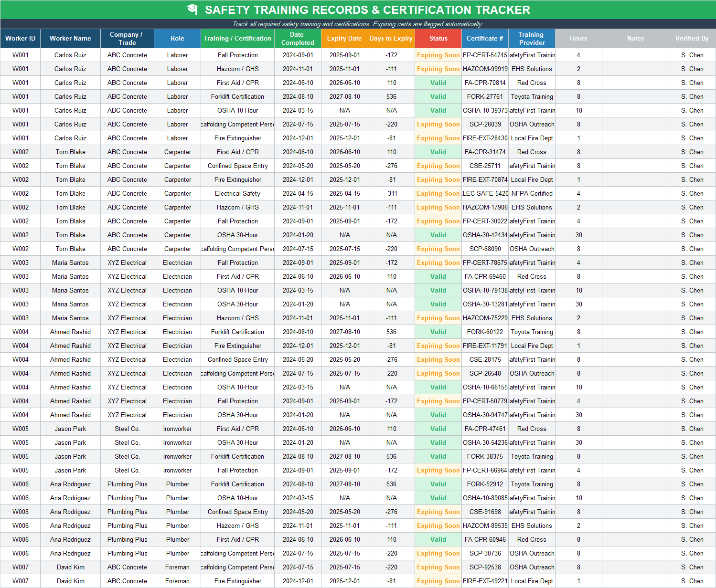Click the Certificate # column header
The width and height of the screenshot is (716, 588).
(484, 39)
